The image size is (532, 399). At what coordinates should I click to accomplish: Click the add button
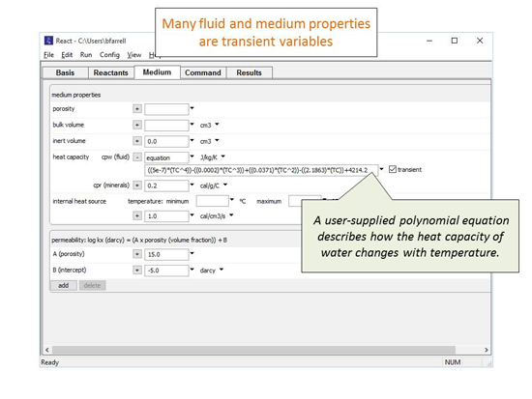[64, 285]
